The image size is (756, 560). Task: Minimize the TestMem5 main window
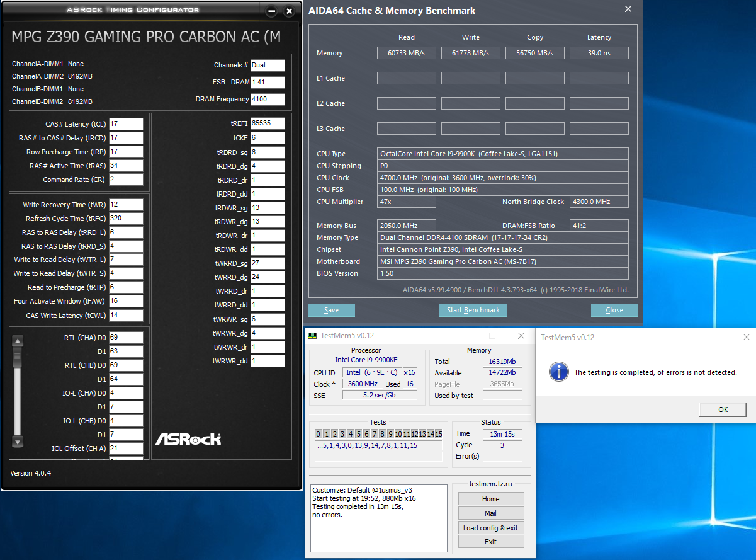[x=465, y=336]
